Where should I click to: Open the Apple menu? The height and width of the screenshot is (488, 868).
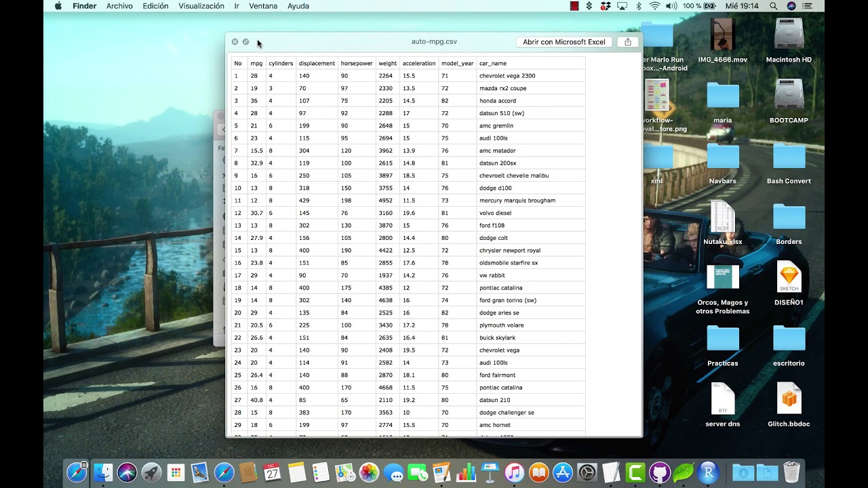[x=58, y=6]
